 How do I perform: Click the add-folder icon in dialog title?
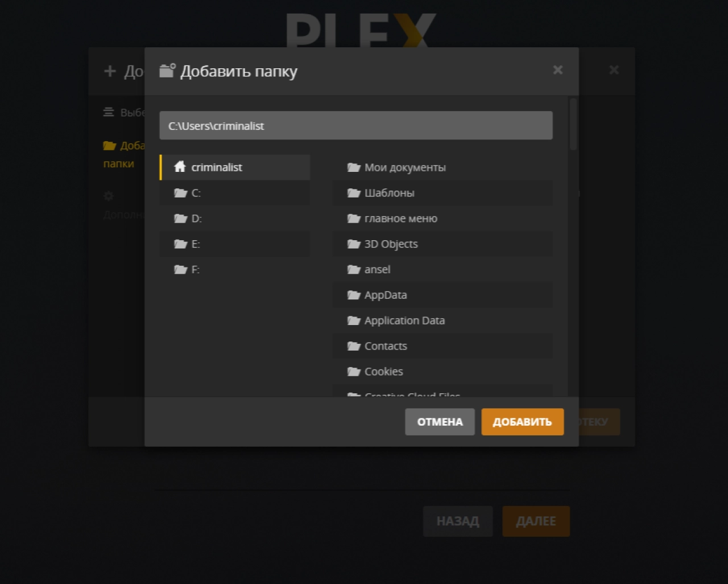(167, 70)
